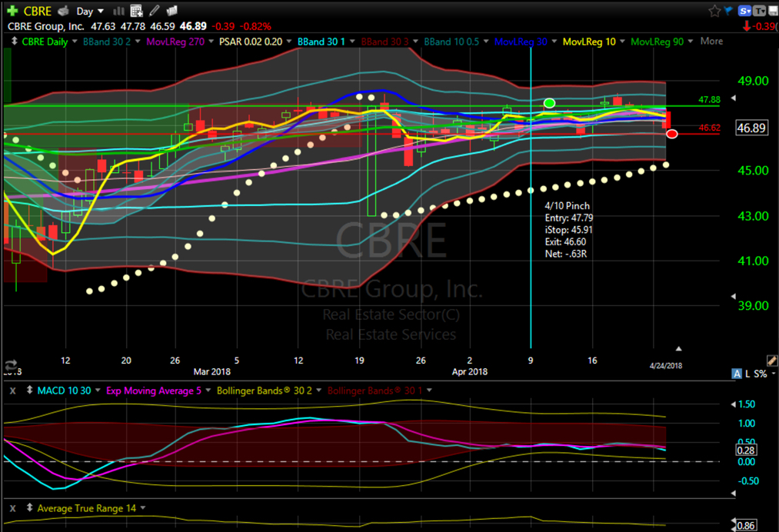Click the 49.00 price scale label

[x=753, y=81]
